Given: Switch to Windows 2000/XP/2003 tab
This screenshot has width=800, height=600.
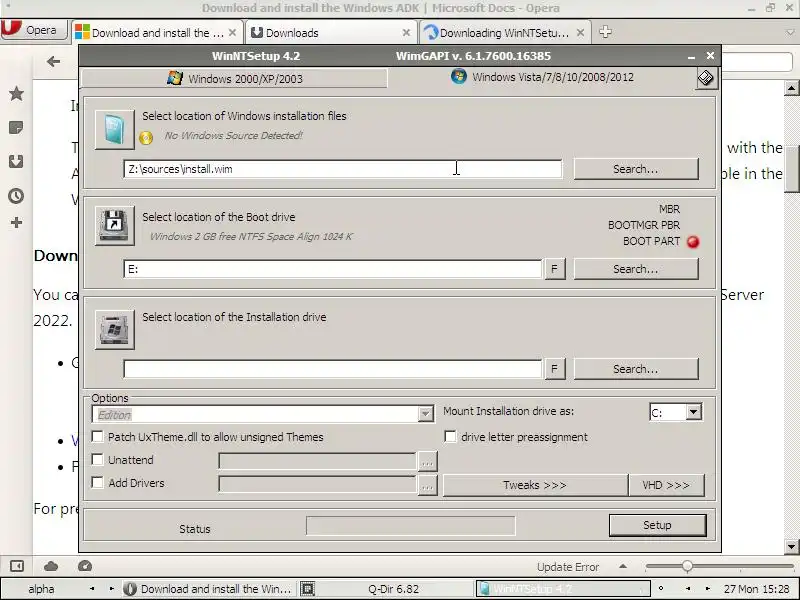Looking at the screenshot, I should [x=234, y=79].
